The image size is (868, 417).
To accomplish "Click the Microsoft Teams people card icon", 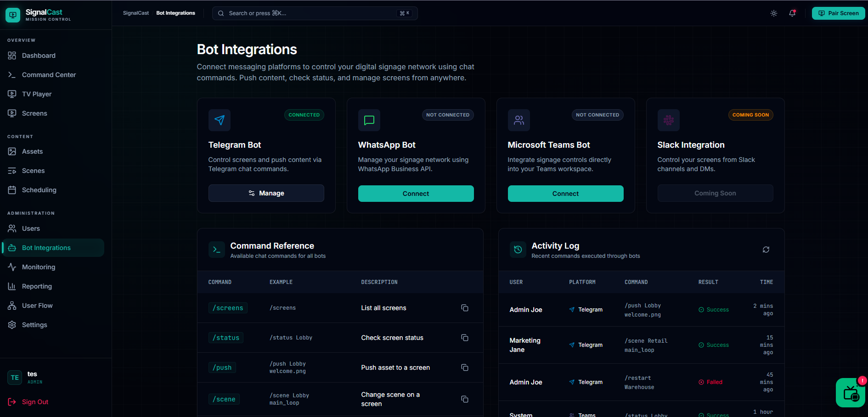I will [519, 120].
